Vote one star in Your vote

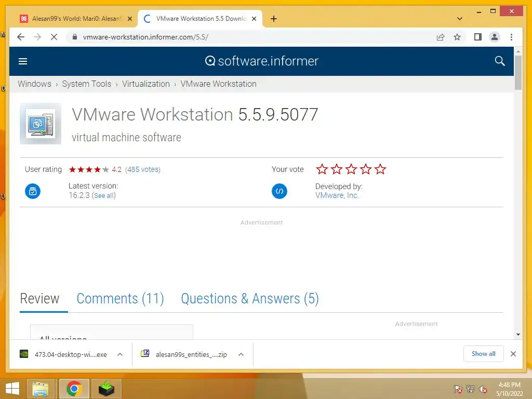(x=322, y=169)
